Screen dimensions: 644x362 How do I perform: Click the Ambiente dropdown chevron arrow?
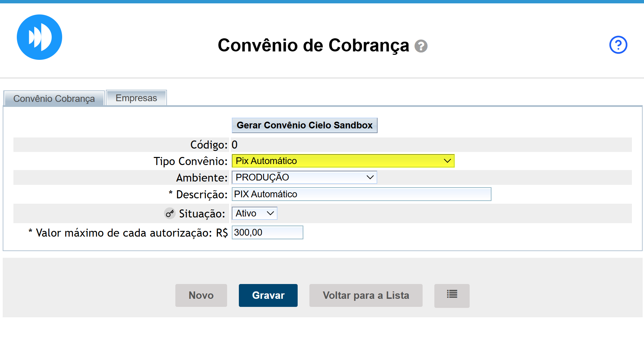point(370,177)
